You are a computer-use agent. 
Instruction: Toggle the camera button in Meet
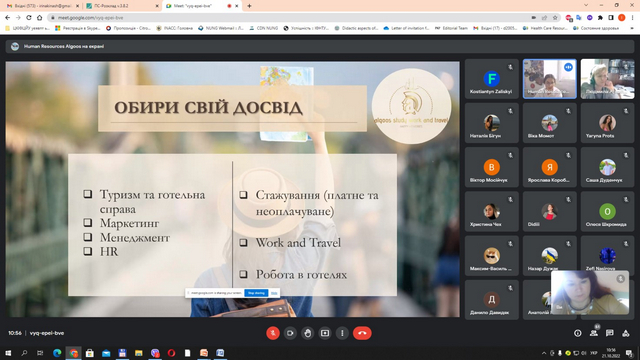pos(290,333)
